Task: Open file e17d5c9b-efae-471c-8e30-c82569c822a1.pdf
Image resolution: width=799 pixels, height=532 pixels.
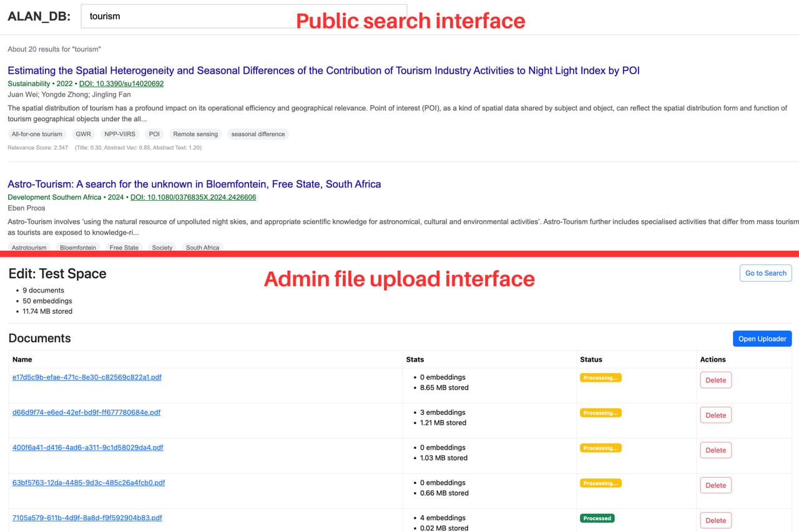Action: pyautogui.click(x=87, y=377)
